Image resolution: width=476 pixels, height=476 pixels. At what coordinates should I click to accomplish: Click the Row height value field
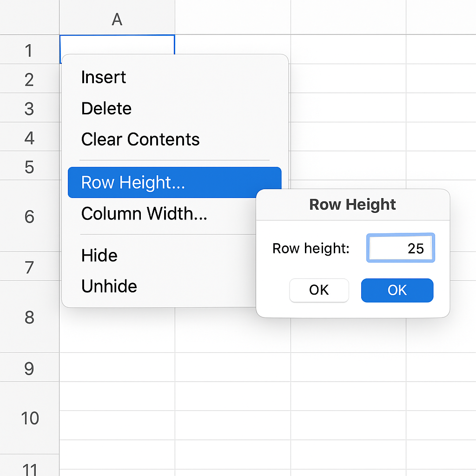(x=400, y=249)
